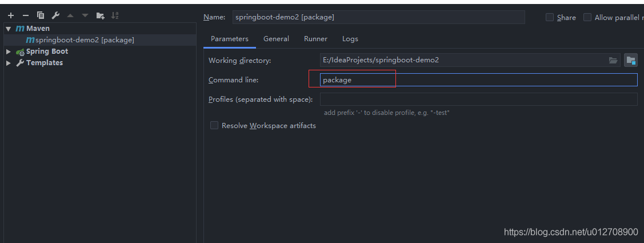Click the Command line input field

[478, 80]
